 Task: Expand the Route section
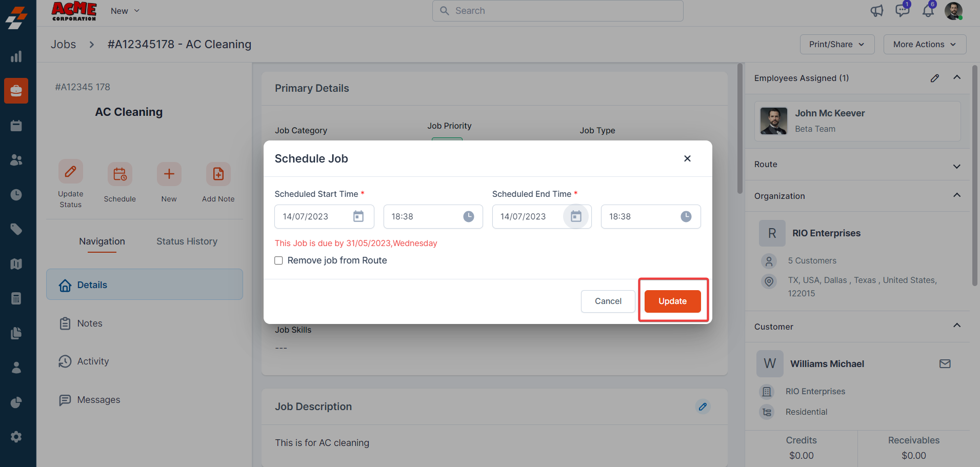(x=956, y=165)
